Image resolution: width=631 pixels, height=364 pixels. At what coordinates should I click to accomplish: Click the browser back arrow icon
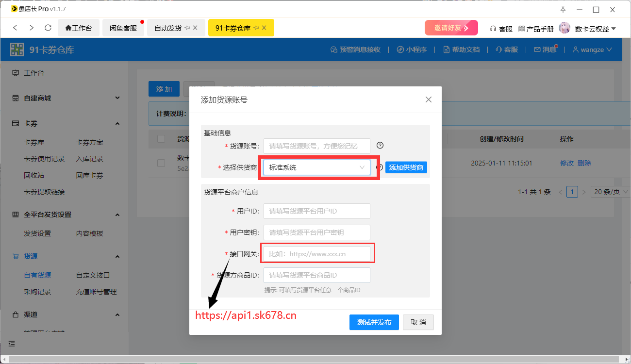(x=16, y=28)
